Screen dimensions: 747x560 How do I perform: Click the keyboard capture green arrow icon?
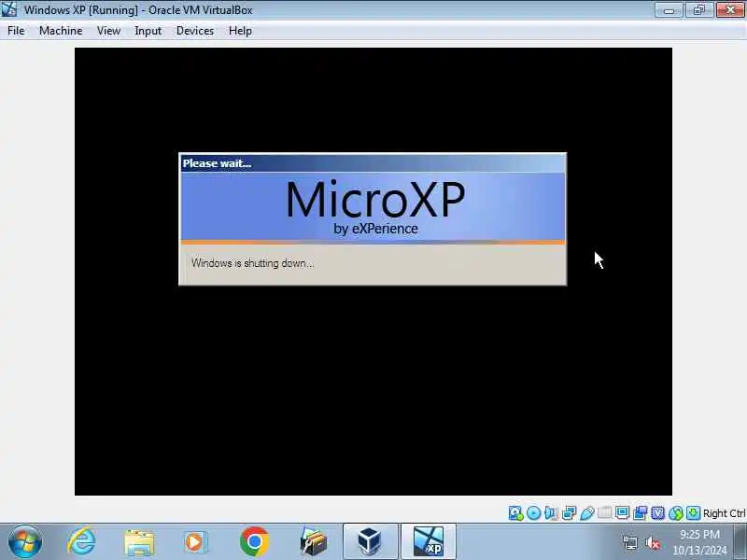693,512
